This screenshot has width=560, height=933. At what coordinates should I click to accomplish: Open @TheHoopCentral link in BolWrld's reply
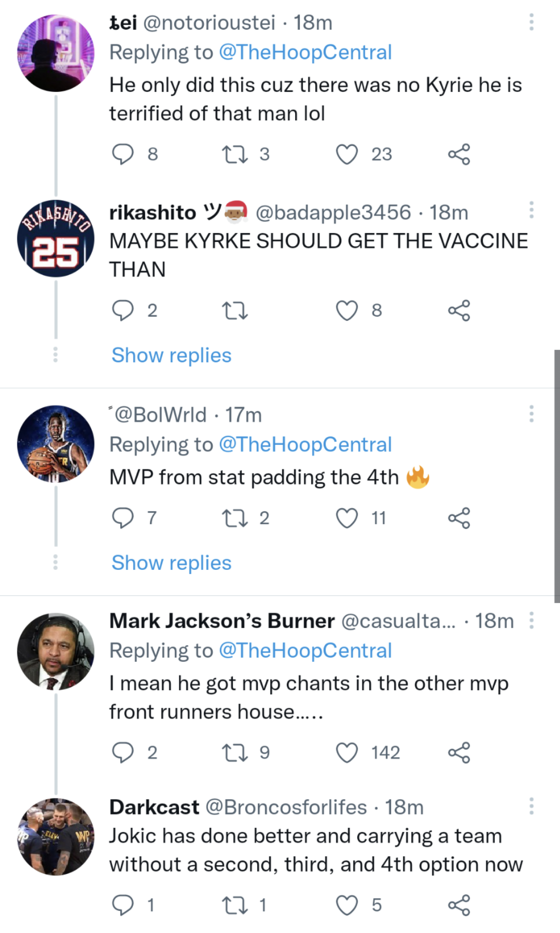tap(305, 445)
